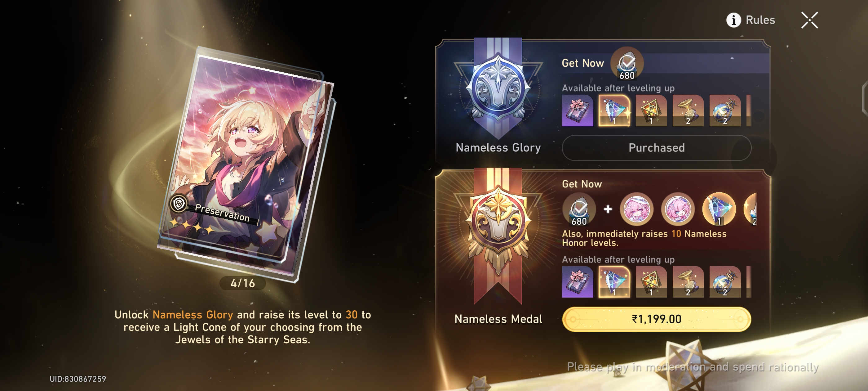Tap the crystal reward in Medal Get Now row

719,209
